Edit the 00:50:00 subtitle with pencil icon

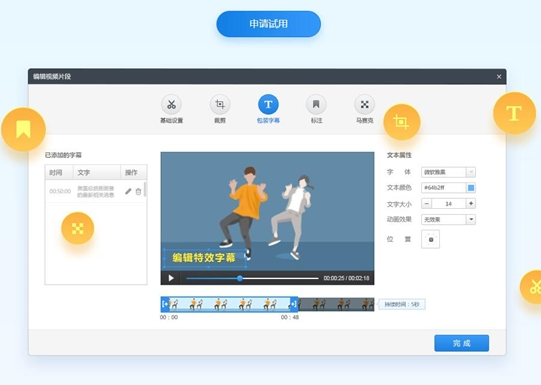point(128,191)
